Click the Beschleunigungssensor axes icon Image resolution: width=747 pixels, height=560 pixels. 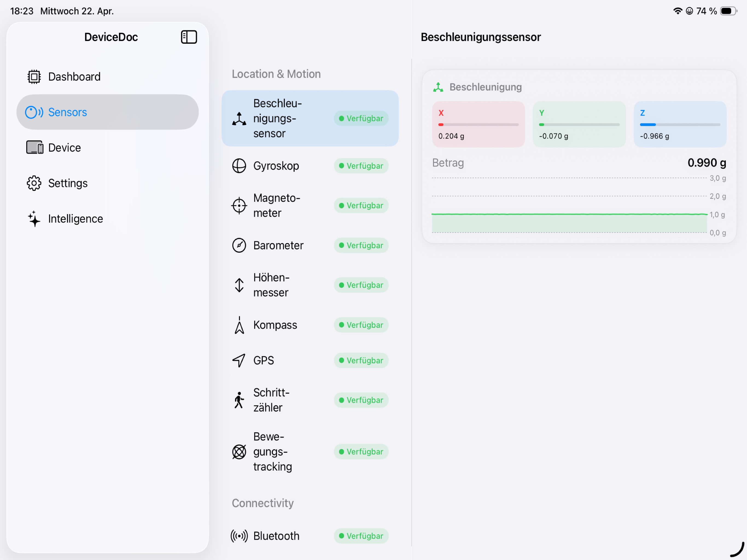[239, 119]
